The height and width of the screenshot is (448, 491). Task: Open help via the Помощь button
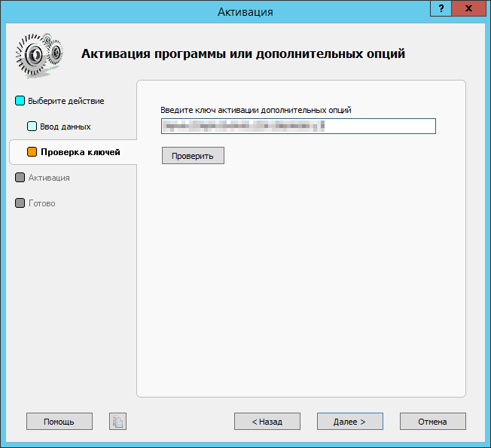click(59, 422)
